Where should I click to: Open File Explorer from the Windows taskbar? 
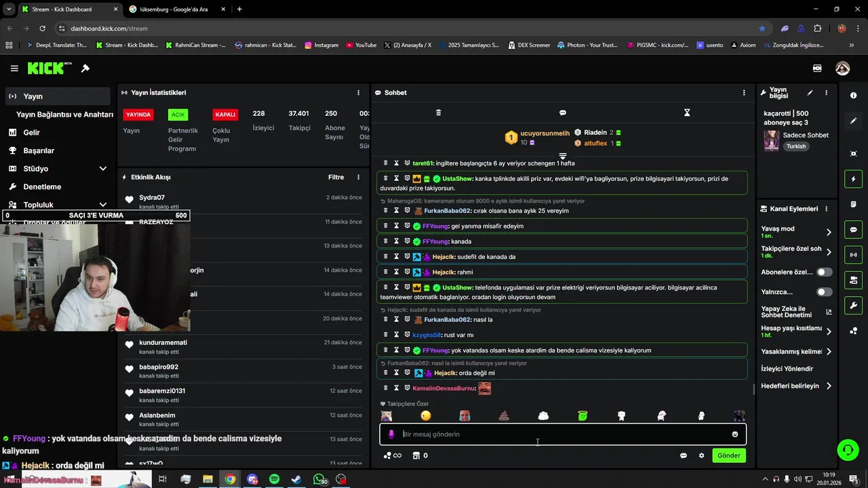(x=208, y=479)
